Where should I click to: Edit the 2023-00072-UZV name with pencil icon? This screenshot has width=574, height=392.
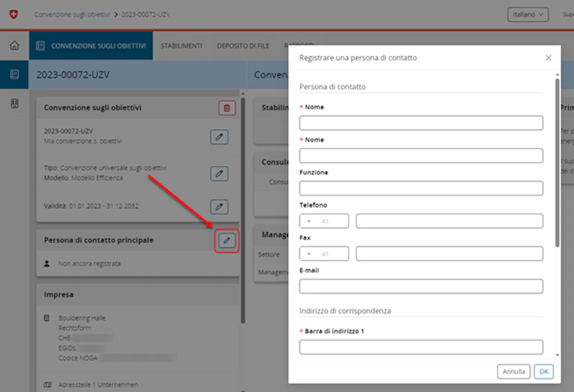(219, 137)
